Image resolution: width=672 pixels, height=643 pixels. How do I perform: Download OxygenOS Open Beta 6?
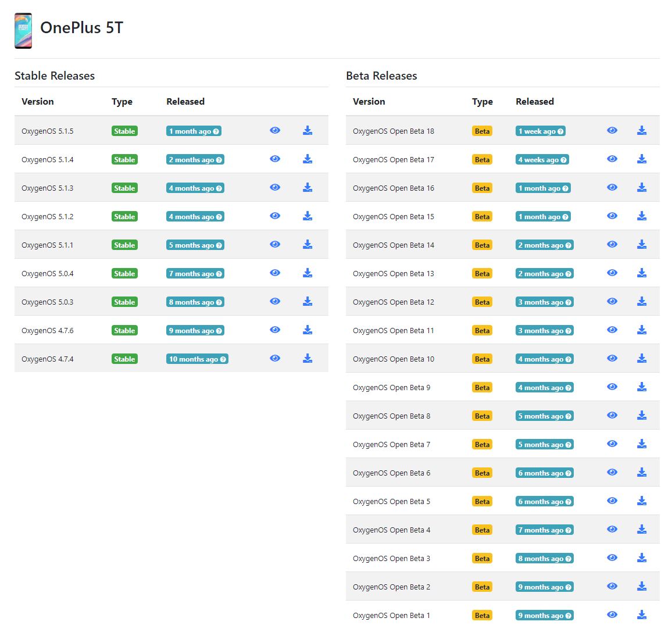[x=642, y=473]
